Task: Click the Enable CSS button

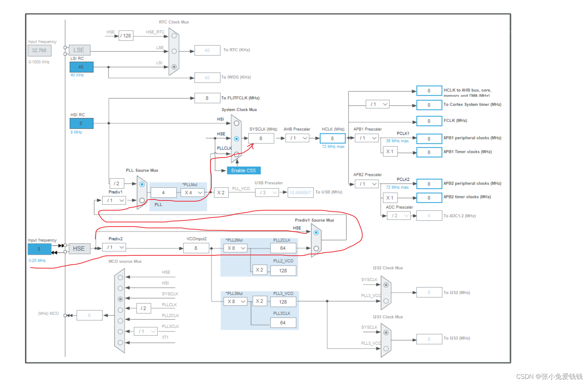Action: [244, 171]
